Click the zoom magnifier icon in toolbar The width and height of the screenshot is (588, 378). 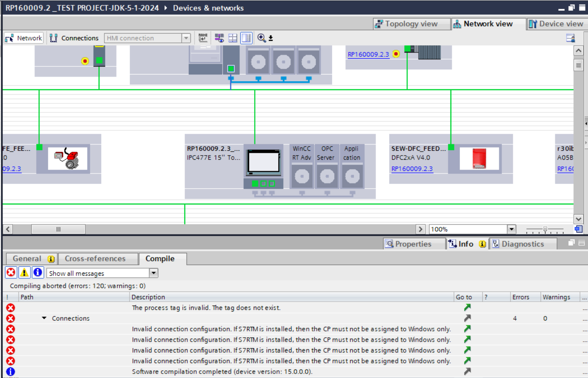[x=261, y=38]
